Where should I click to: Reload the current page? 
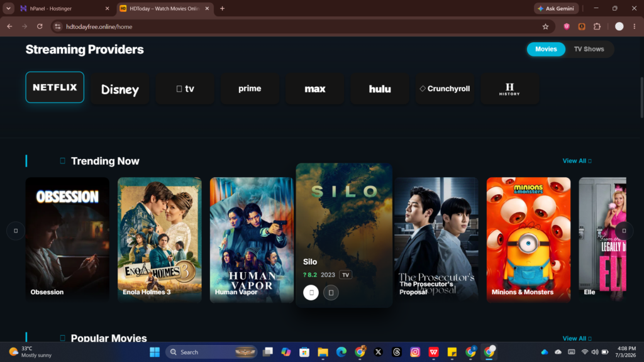tap(40, 26)
